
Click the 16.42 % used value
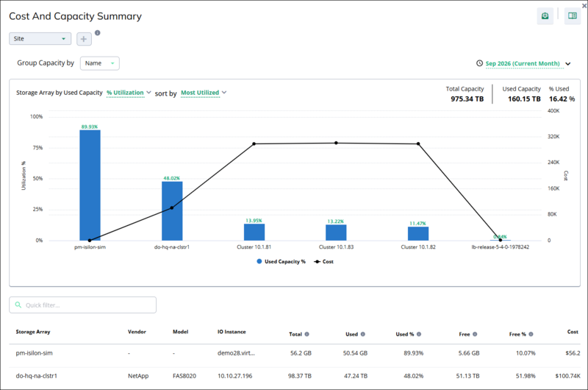(562, 99)
